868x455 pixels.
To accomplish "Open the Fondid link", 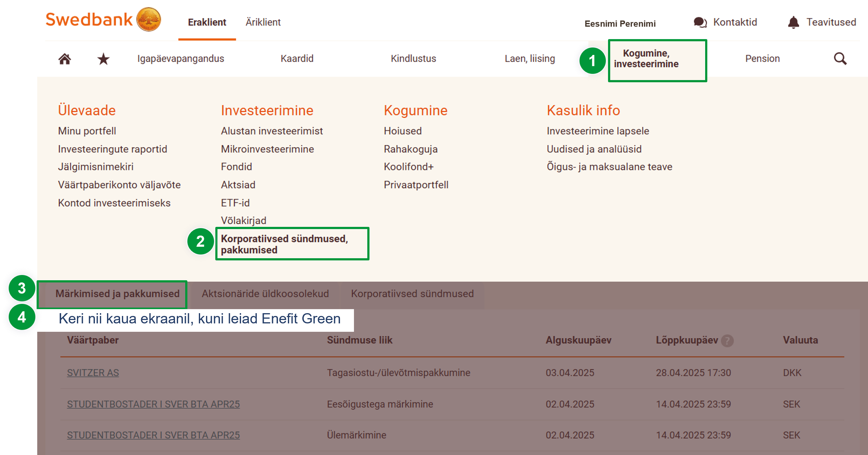I will pyautogui.click(x=236, y=166).
